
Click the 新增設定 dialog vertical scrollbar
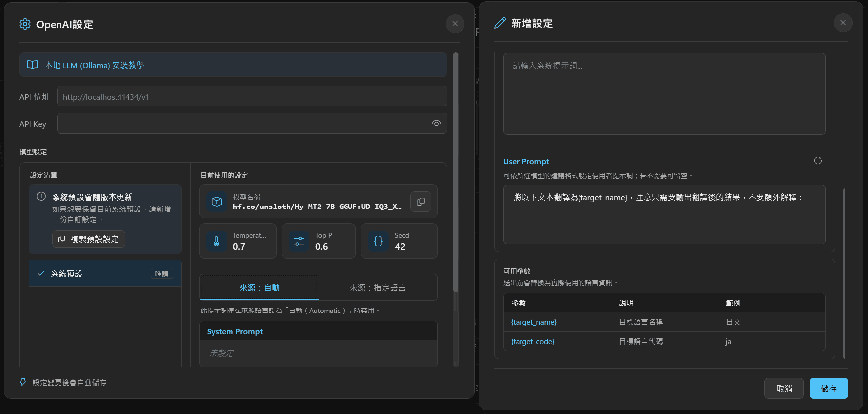(844, 272)
